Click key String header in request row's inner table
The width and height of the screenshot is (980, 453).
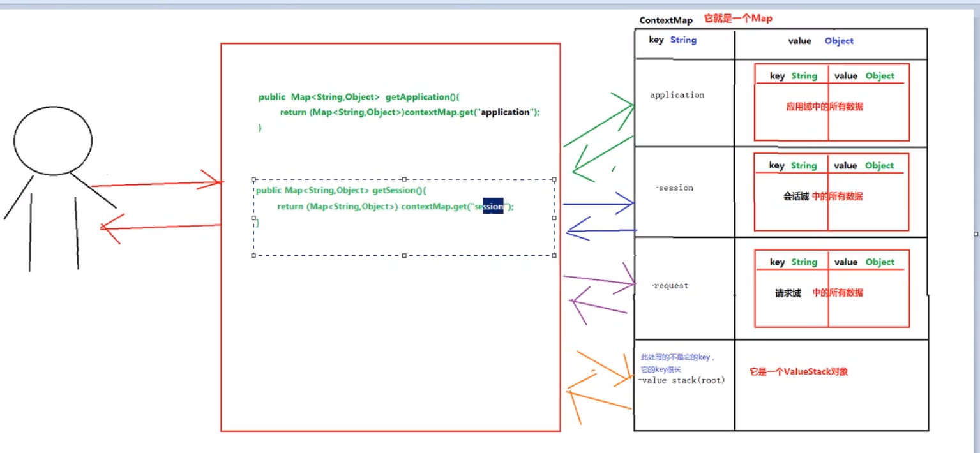pos(794,262)
